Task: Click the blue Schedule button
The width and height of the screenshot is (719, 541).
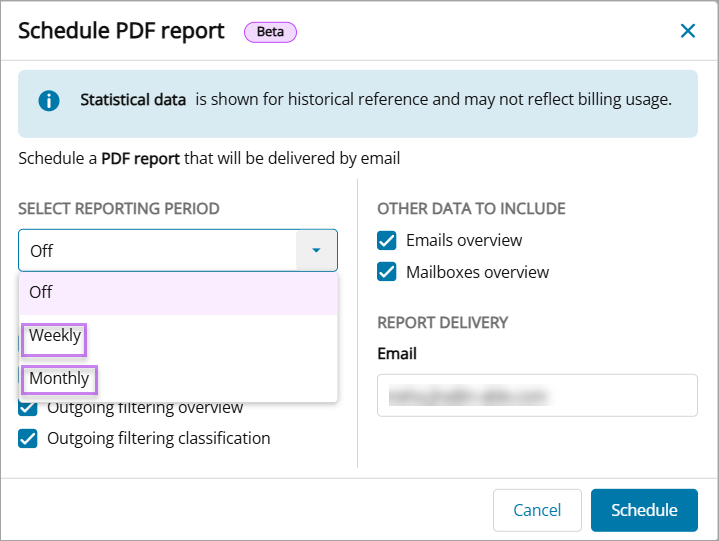Action: (x=644, y=510)
